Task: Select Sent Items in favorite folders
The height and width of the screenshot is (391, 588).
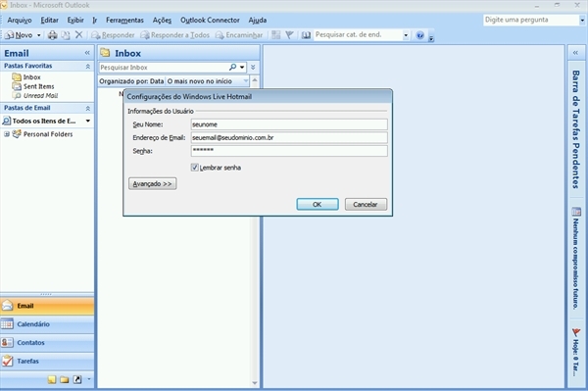Action: click(38, 86)
